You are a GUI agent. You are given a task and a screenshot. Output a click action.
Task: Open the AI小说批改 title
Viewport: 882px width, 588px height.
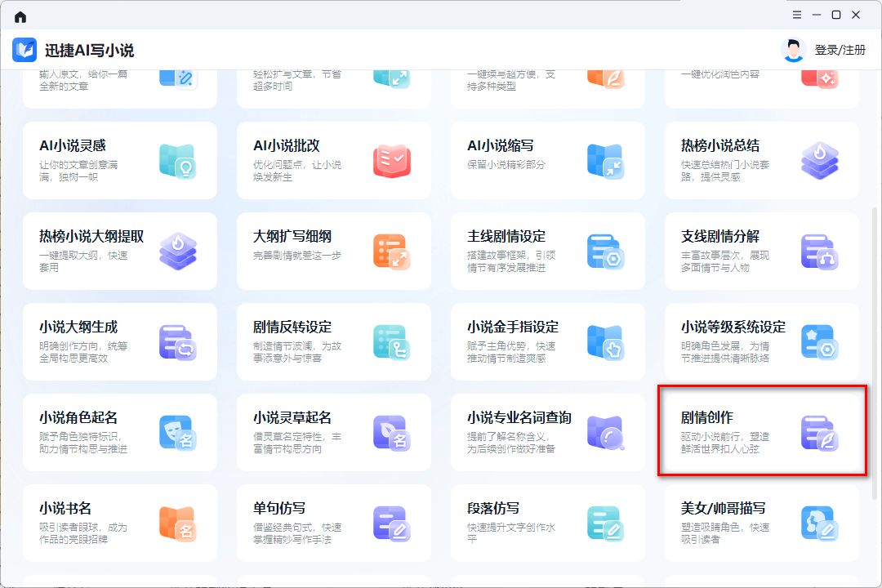coord(287,145)
